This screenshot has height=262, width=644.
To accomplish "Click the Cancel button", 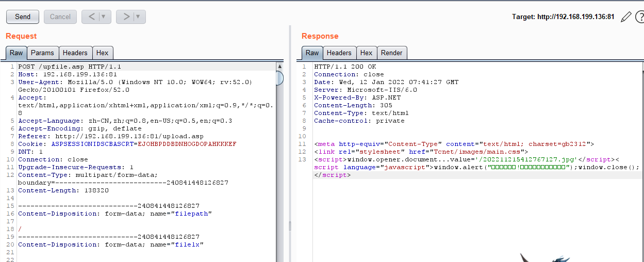I will (x=60, y=17).
